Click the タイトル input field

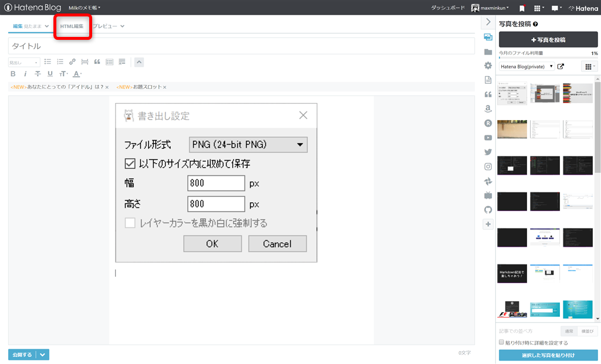point(241,46)
